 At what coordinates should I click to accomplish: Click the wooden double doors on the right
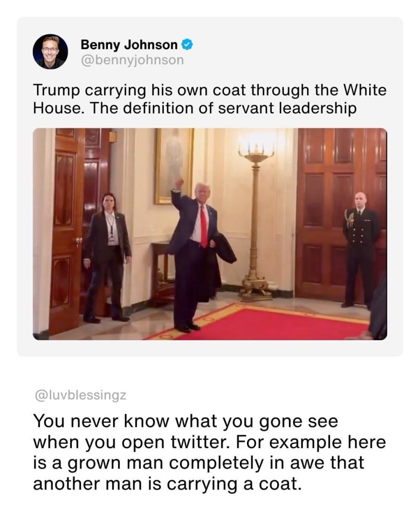pyautogui.click(x=341, y=215)
